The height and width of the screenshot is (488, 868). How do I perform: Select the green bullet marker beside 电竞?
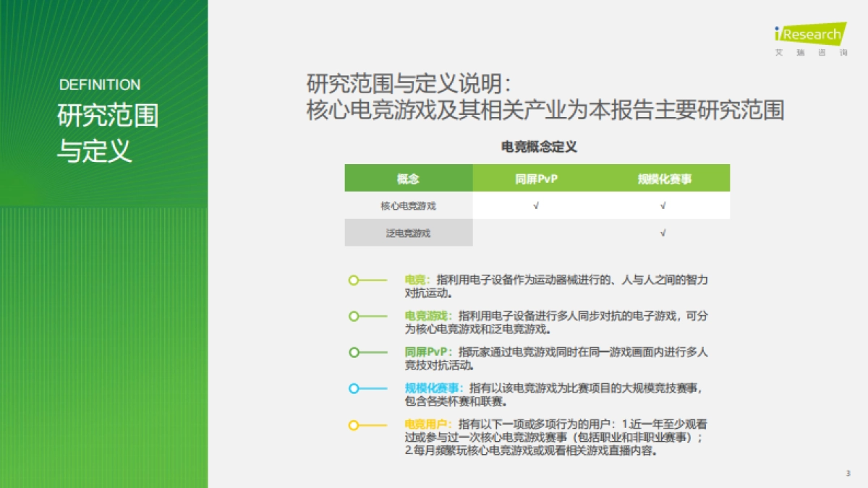coord(354,280)
